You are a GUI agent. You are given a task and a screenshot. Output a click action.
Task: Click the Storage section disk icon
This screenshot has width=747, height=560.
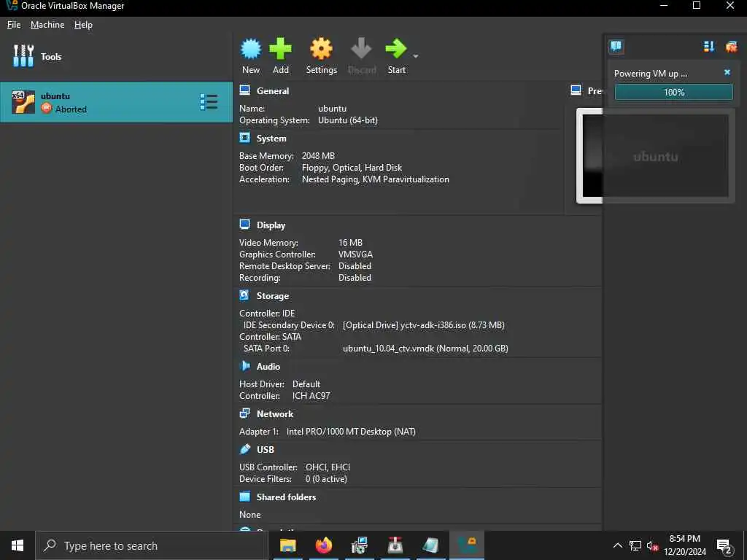(x=244, y=295)
